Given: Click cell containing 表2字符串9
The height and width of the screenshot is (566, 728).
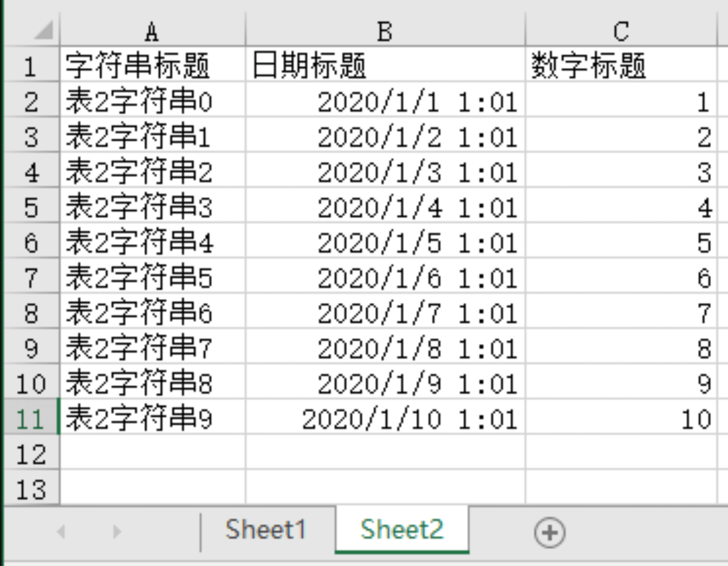Looking at the screenshot, I should (152, 419).
